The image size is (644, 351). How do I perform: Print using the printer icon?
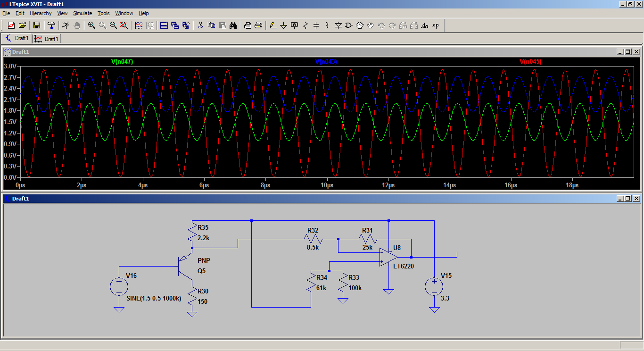point(258,25)
